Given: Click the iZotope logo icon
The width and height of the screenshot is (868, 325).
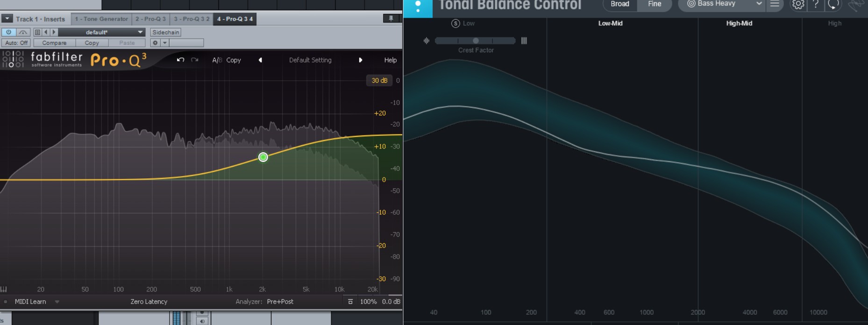Looking at the screenshot, I should 857,5.
